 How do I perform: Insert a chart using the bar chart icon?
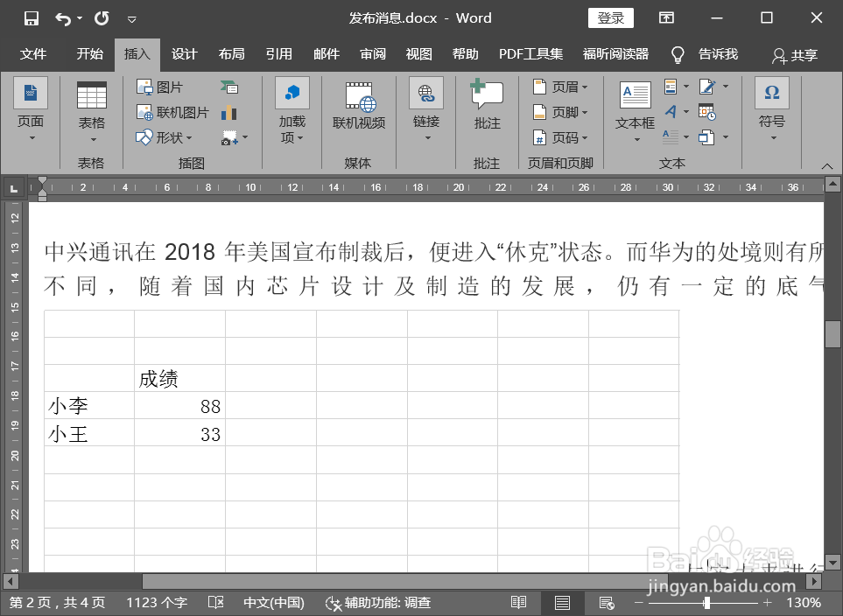(229, 112)
